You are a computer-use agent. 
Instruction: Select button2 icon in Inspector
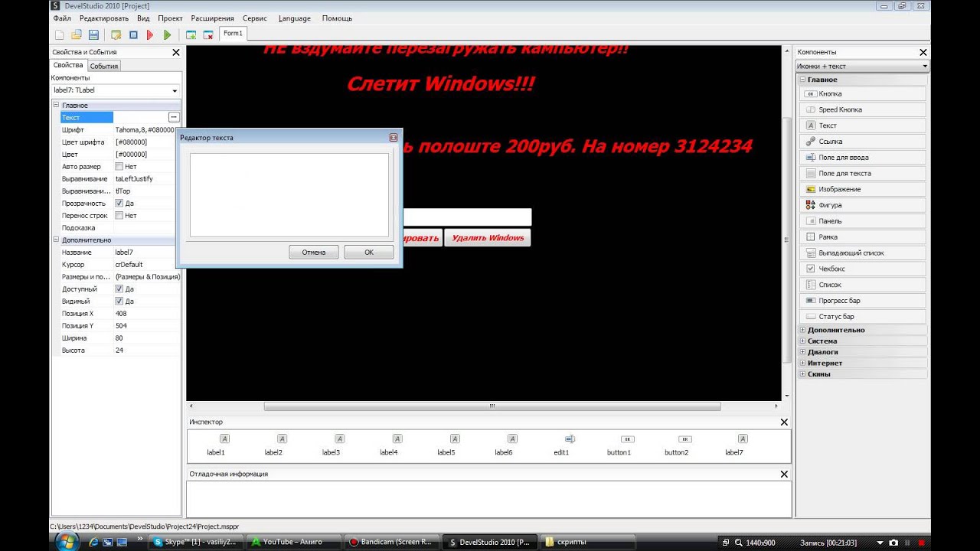tap(685, 439)
